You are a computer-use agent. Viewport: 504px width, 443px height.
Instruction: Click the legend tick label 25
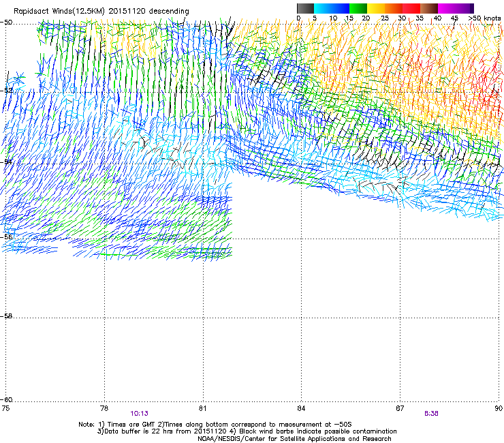pos(385,18)
